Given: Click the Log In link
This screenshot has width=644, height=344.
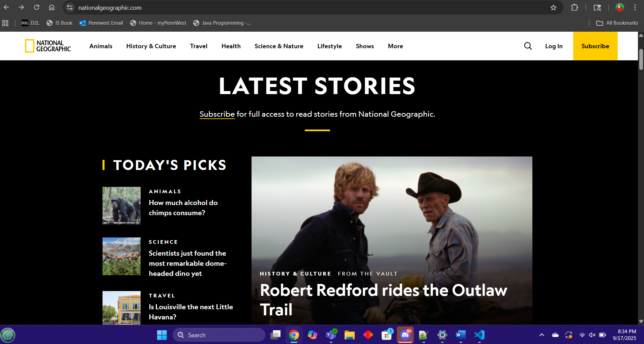Looking at the screenshot, I should pos(554,46).
